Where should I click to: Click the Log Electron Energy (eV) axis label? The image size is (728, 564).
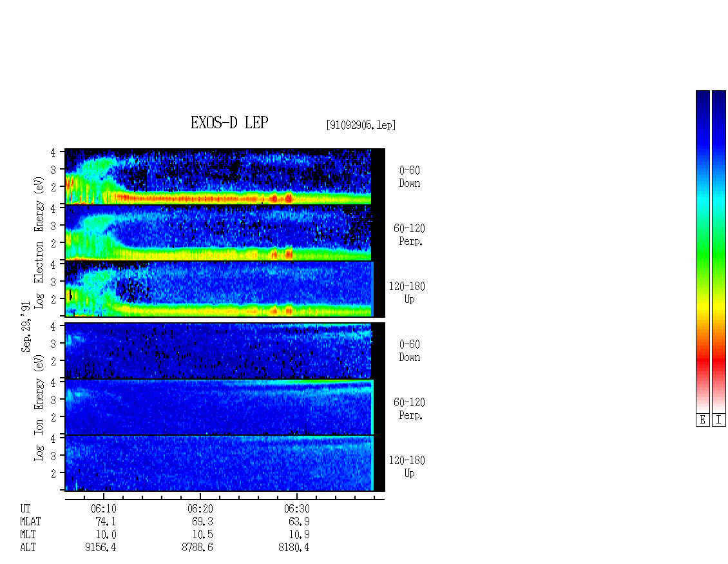tap(39, 242)
